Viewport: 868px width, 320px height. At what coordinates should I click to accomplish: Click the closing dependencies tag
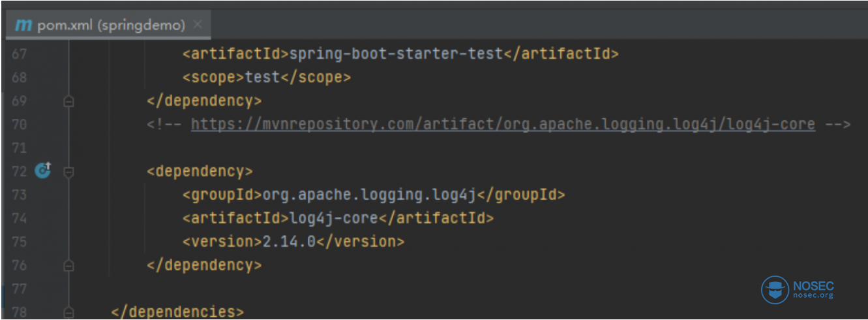click(177, 312)
